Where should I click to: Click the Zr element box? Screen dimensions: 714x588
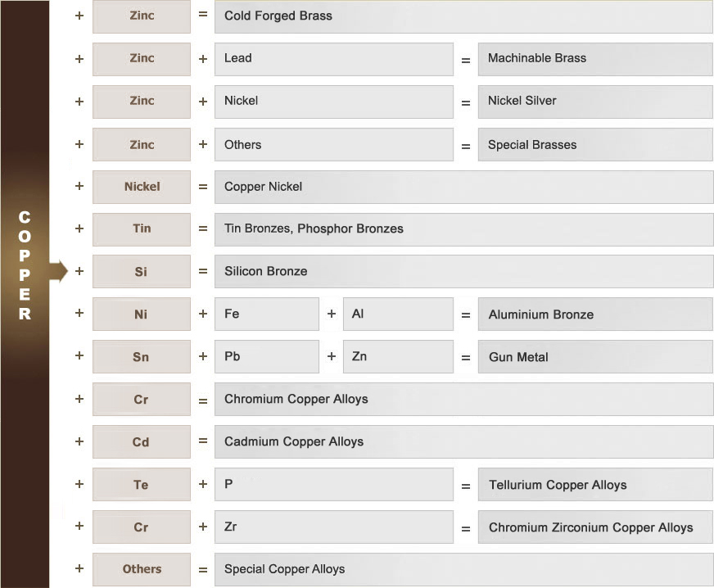pyautogui.click(x=333, y=527)
